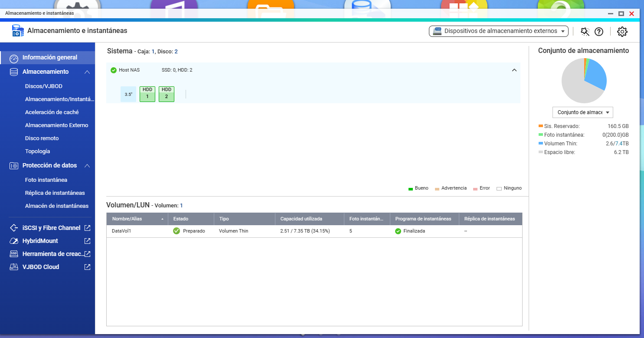Select HDD 1 disk icon

(x=147, y=94)
